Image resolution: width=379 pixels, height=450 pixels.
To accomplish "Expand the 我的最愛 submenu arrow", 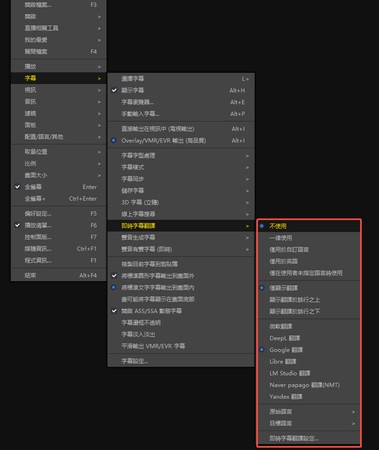I will (x=99, y=40).
